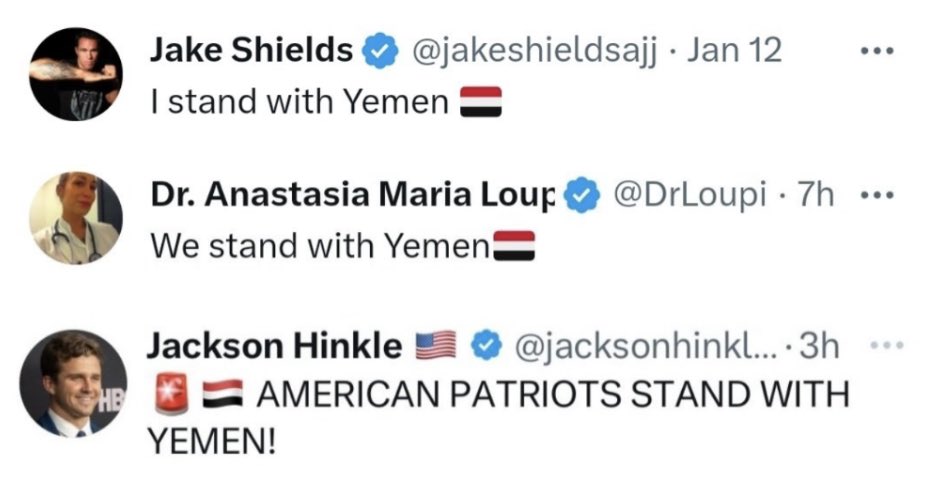942x498 pixels.
Task: Click the Yemen flag after "We stand with Yemen"
Action: (515, 246)
